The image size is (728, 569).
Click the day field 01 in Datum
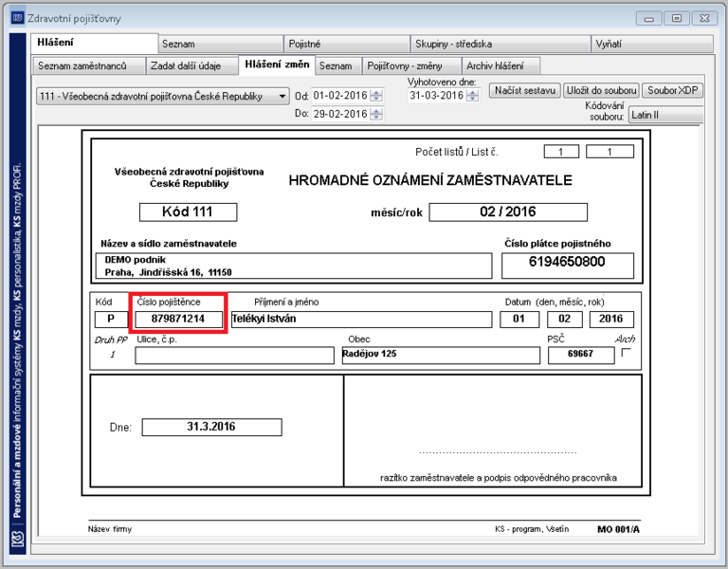pyautogui.click(x=519, y=319)
